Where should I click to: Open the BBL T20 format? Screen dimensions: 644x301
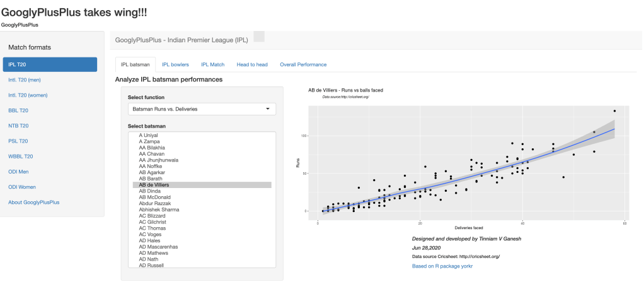18,110
